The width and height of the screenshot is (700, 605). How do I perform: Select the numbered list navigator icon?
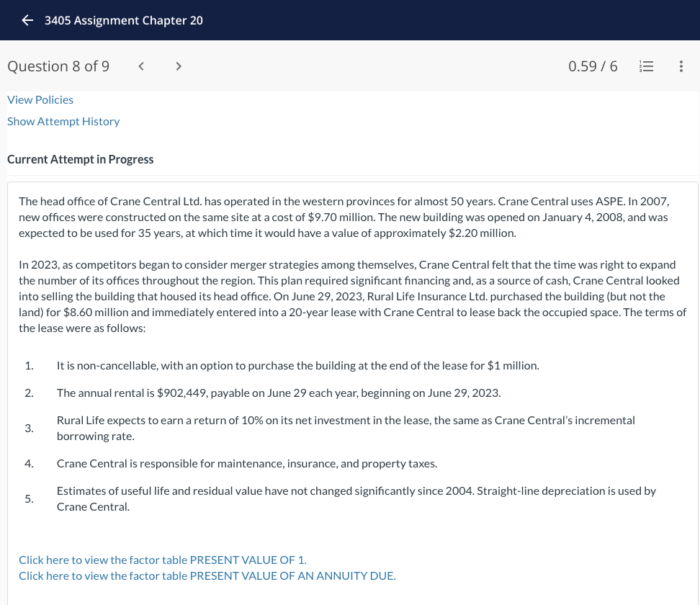pyautogui.click(x=646, y=66)
